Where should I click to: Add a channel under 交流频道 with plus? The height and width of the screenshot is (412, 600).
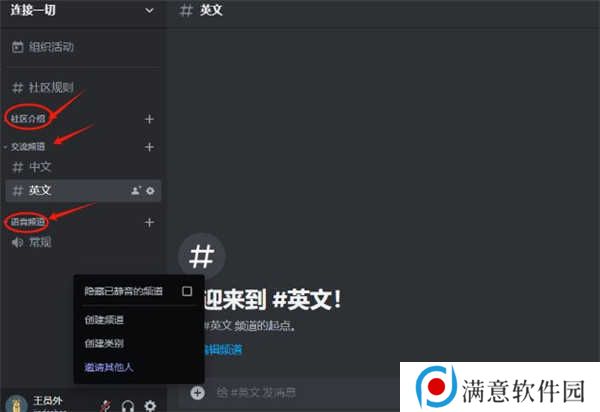[x=149, y=147]
